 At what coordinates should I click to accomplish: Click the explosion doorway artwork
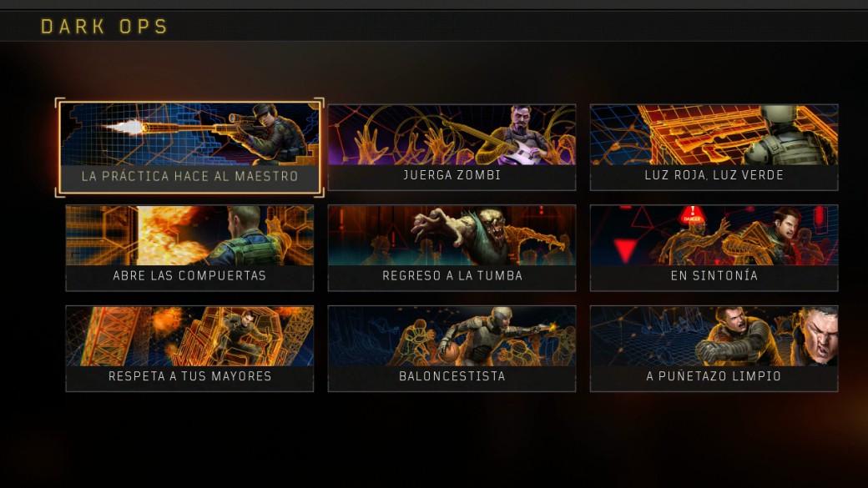(x=189, y=236)
